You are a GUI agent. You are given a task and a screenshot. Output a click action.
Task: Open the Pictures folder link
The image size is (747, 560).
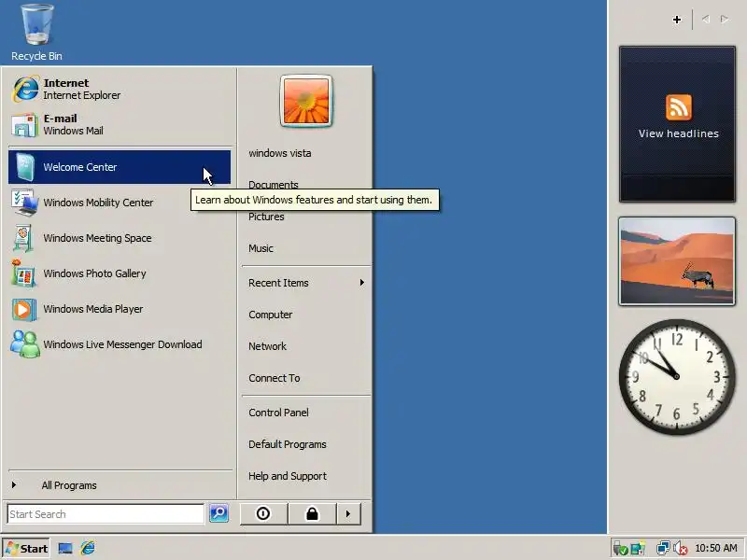pyautogui.click(x=266, y=217)
